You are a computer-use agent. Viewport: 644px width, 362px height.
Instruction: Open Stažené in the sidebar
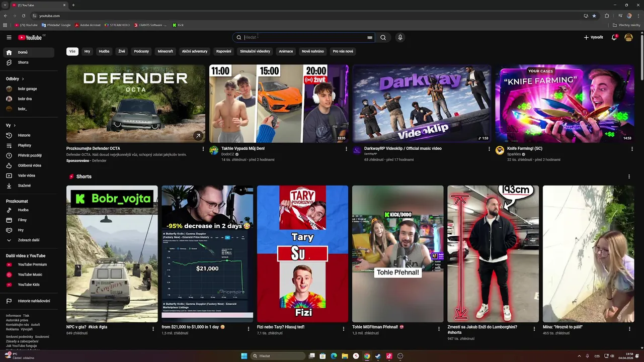coord(29,186)
